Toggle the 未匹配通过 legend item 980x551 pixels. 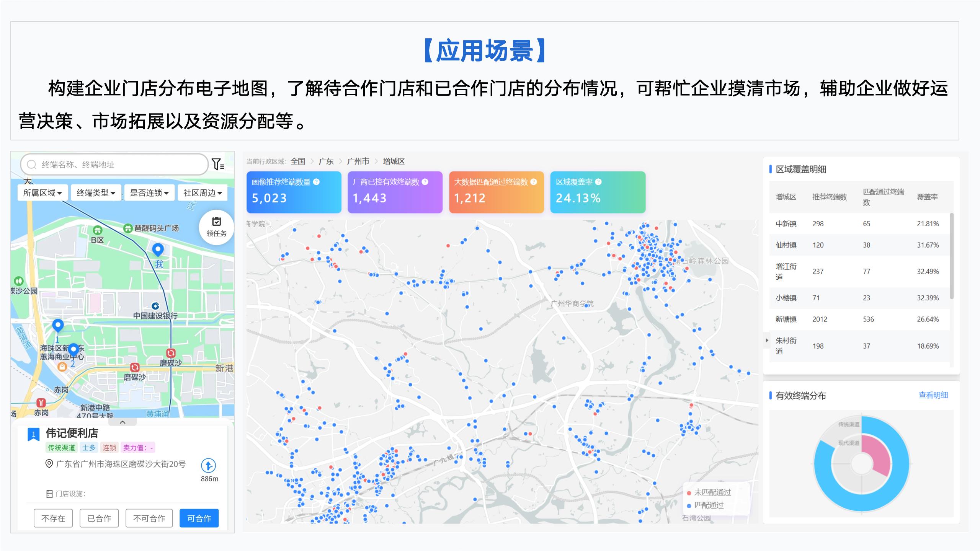click(x=709, y=492)
